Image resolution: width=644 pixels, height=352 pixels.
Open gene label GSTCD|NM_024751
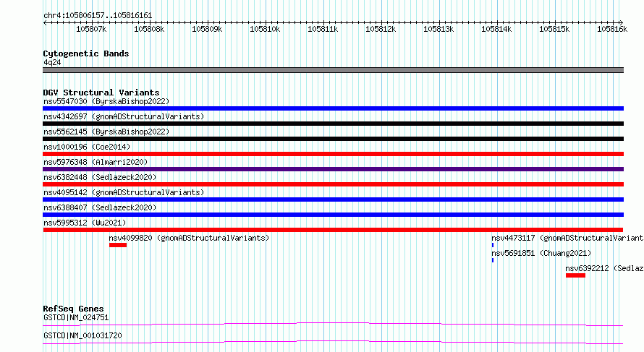pos(76,317)
